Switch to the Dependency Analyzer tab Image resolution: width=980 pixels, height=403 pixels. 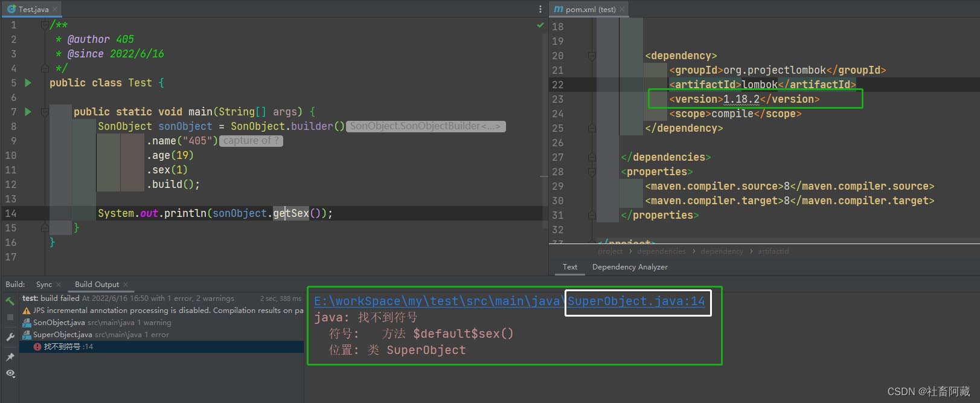point(630,267)
